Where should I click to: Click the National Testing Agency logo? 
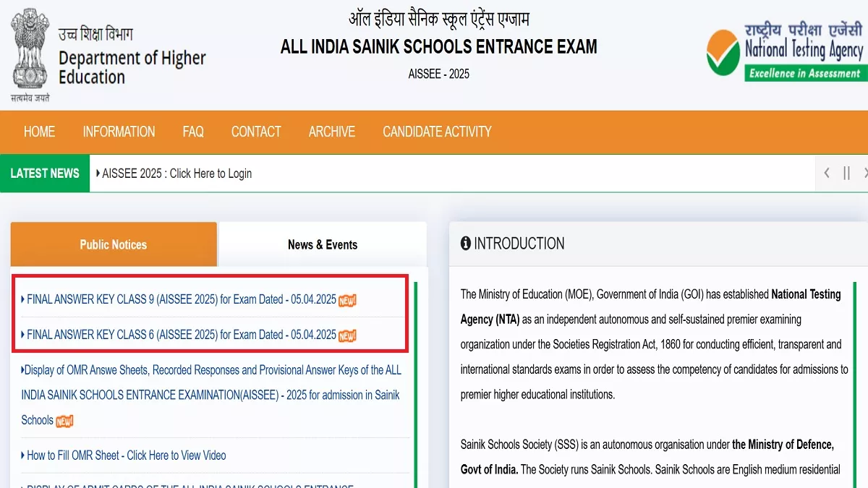point(786,52)
